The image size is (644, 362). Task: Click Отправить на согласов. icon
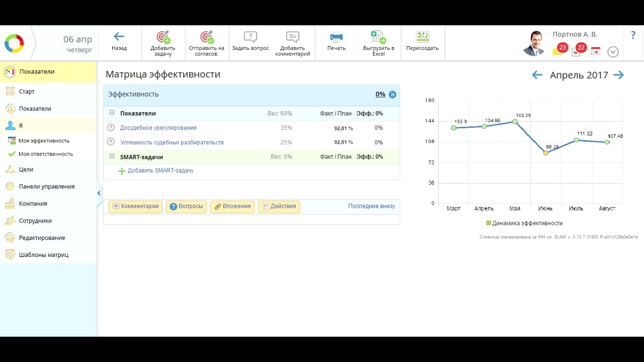(x=207, y=37)
